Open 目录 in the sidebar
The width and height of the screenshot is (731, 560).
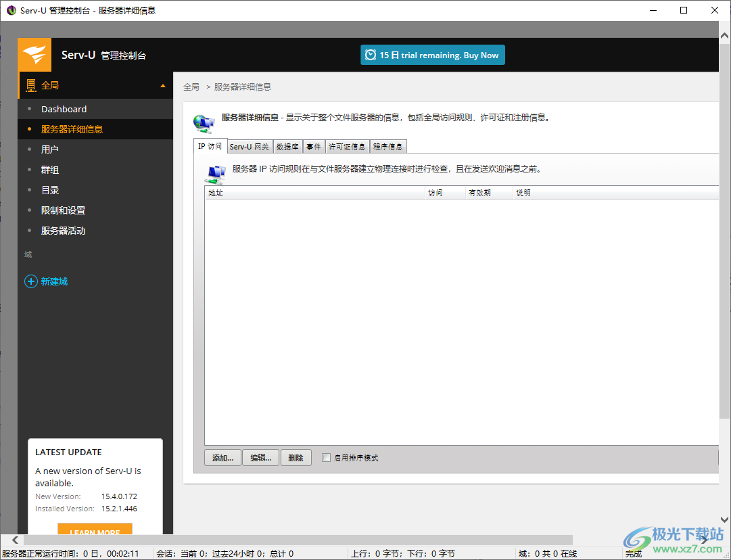tap(95, 190)
